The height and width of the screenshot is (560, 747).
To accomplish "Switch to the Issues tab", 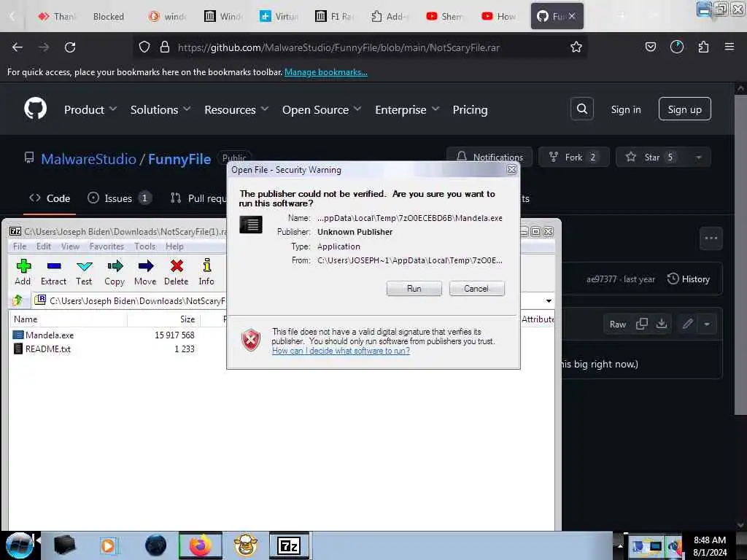I will click(120, 198).
